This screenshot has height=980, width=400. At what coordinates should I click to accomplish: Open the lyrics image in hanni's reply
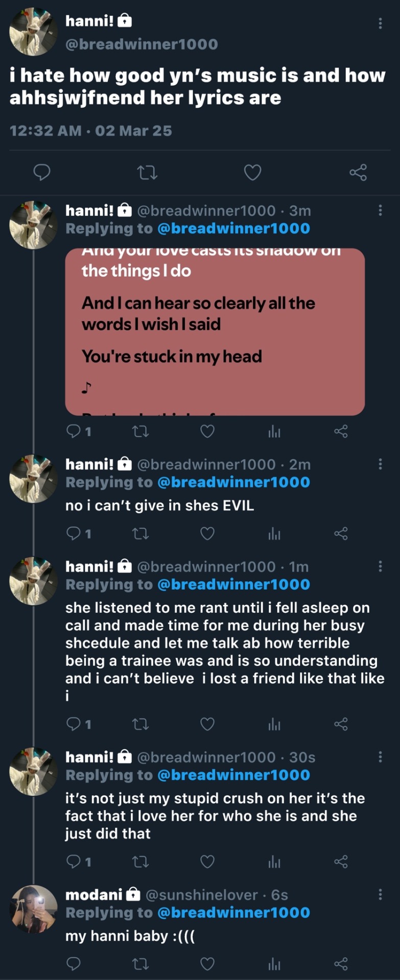point(215,331)
